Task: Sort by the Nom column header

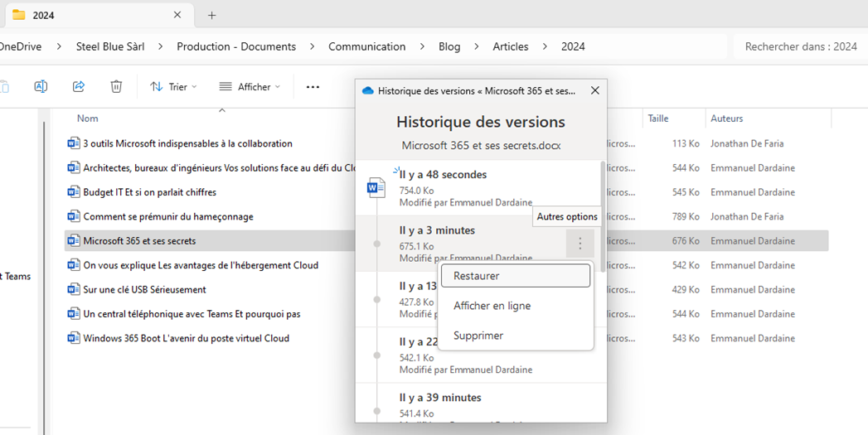Action: tap(88, 118)
